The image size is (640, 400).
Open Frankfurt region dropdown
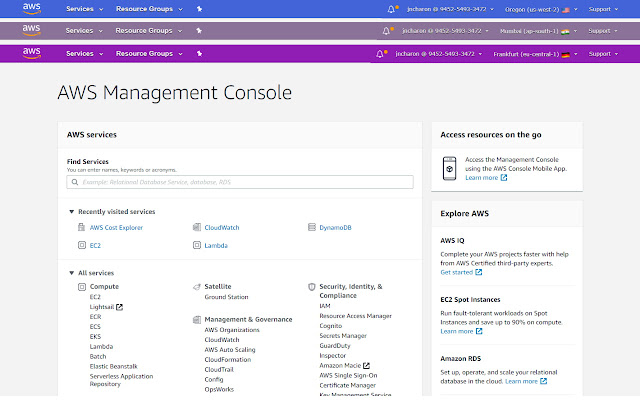point(535,54)
